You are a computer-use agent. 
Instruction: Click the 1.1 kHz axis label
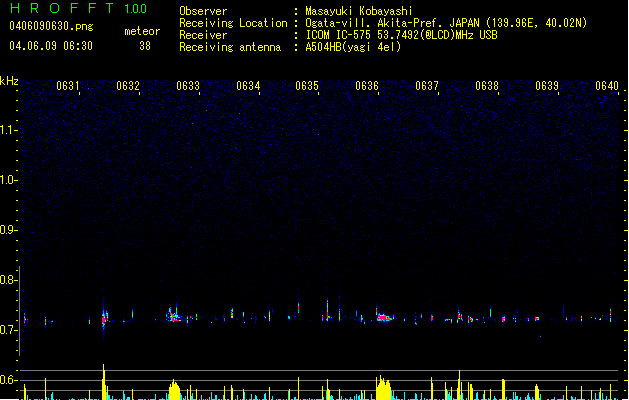[8, 130]
